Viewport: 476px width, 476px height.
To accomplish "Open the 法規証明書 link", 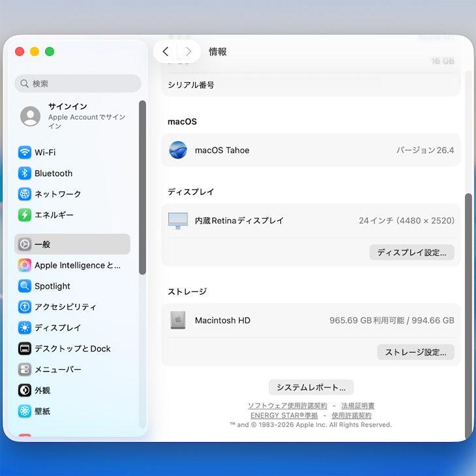I will click(357, 406).
